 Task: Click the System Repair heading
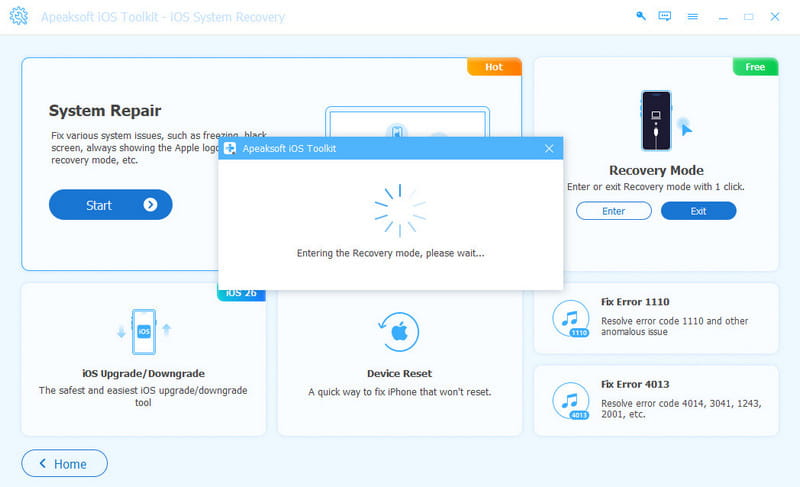pyautogui.click(x=105, y=111)
